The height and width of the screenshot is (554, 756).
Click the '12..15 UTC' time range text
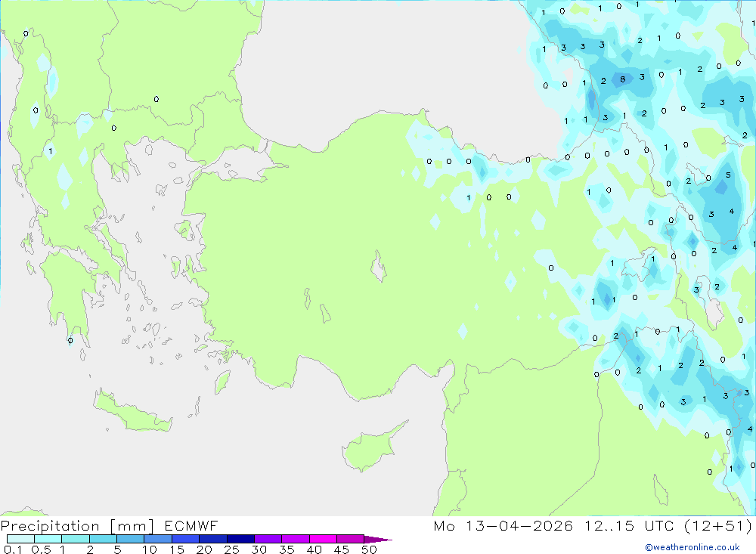[x=629, y=526]
